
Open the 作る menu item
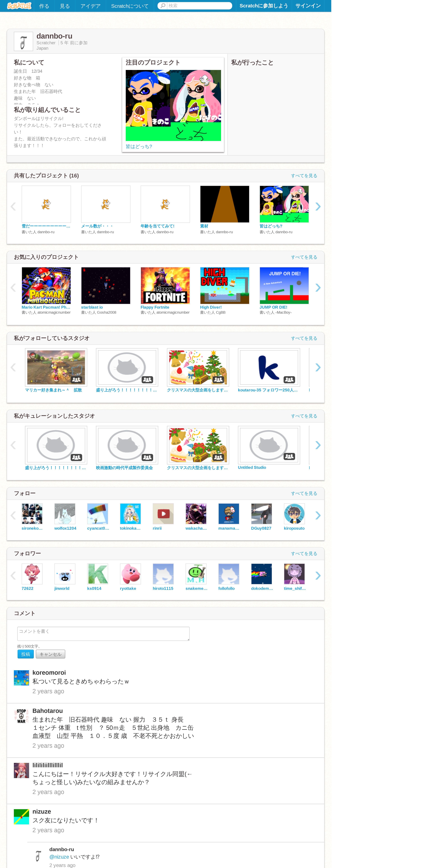click(x=44, y=6)
